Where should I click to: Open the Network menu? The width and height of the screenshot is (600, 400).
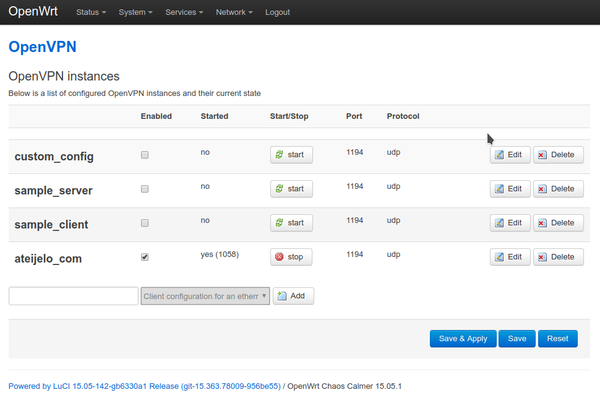point(234,12)
